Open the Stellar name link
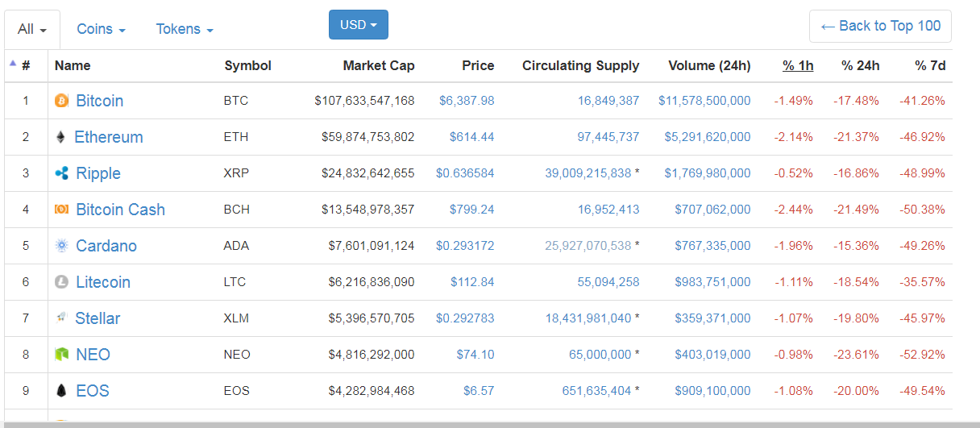 click(98, 318)
